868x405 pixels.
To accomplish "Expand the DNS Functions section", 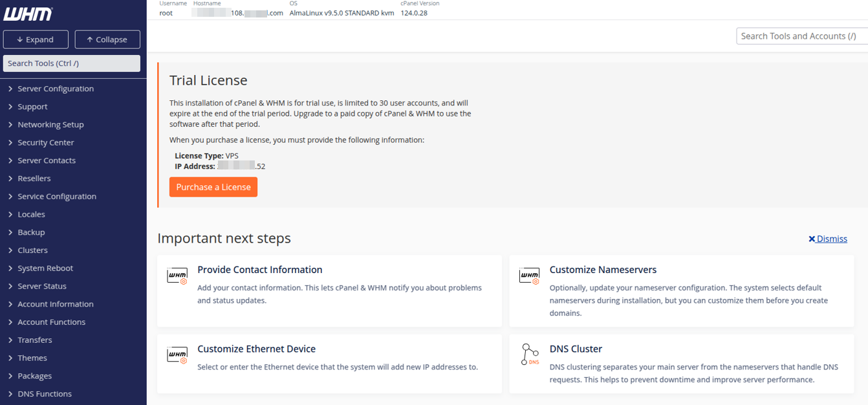I will coord(45,393).
